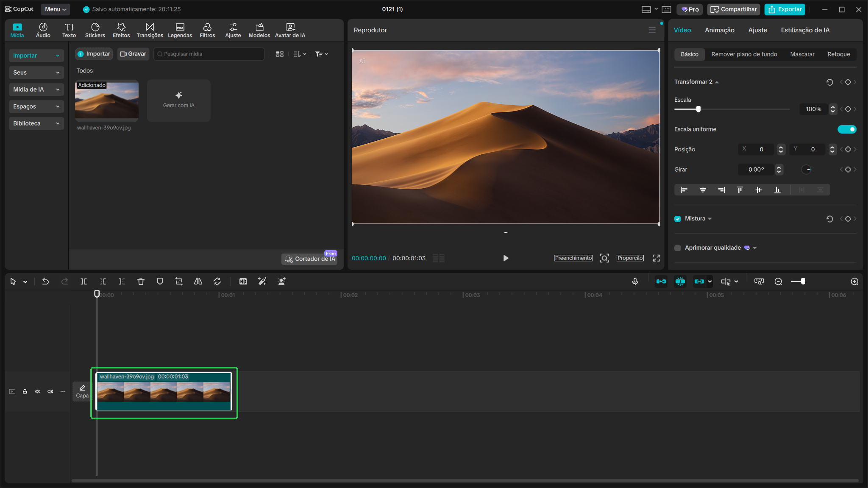Click the microphone record voiceover icon
Image resolution: width=868 pixels, height=488 pixels.
click(x=635, y=282)
